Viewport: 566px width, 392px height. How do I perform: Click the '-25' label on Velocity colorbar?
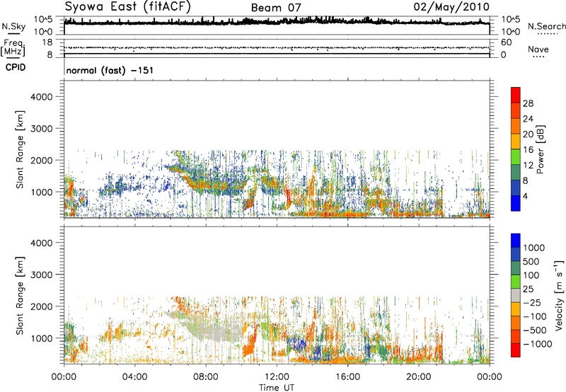pos(532,303)
